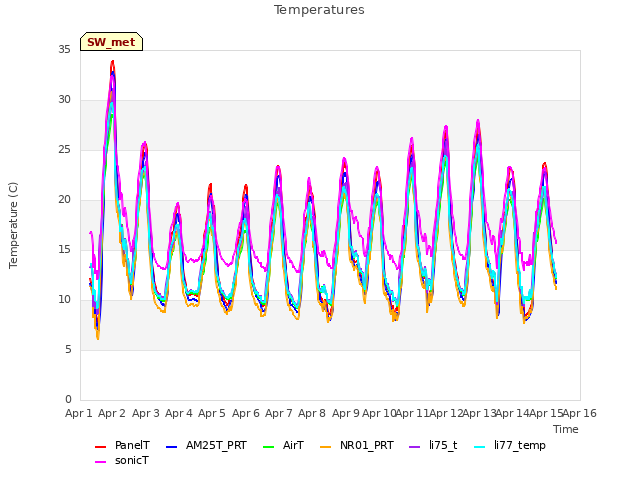Screen dimensions: 640x480
Task: Select the AirT legend label
Action: [x=293, y=445]
